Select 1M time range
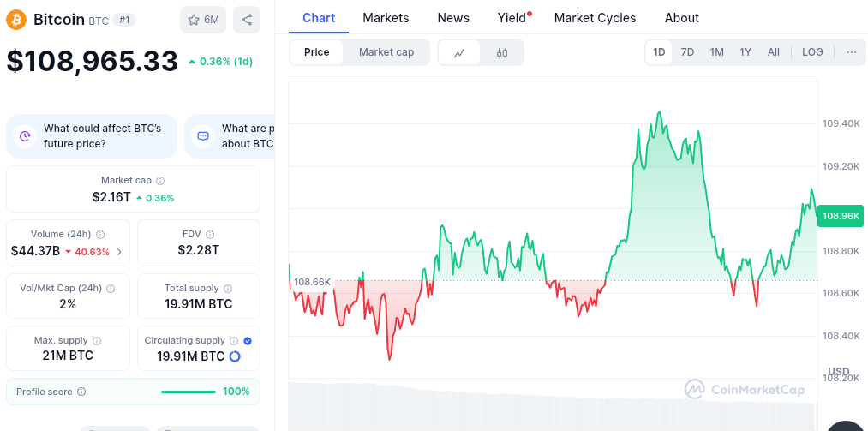This screenshot has height=431, width=868. click(717, 52)
